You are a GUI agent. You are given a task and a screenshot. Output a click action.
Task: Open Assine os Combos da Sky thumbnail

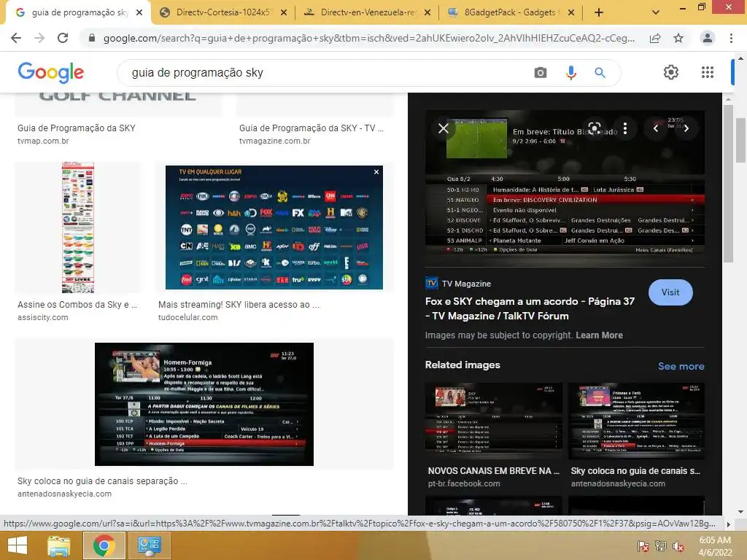coord(77,227)
